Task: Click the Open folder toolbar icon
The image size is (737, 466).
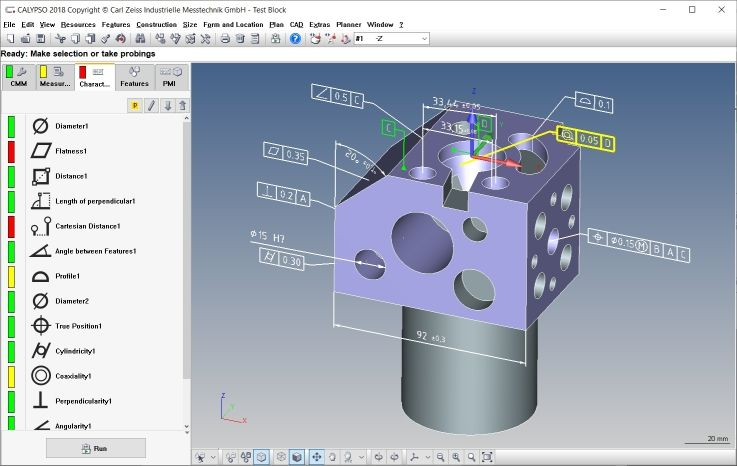Action: click(x=25, y=39)
